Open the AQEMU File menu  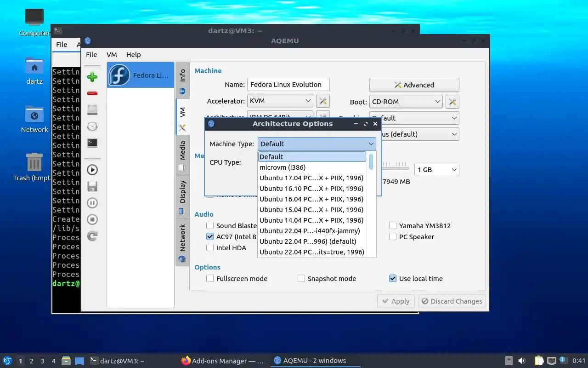pyautogui.click(x=91, y=54)
